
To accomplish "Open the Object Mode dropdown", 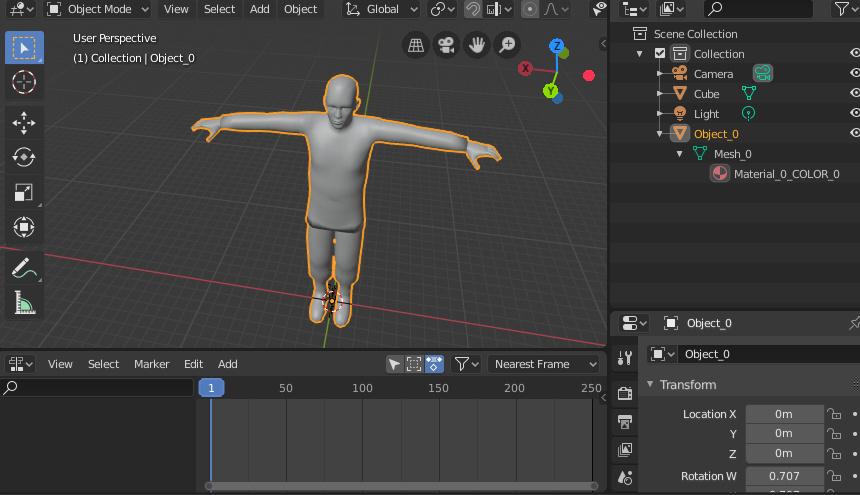I will click(x=98, y=9).
